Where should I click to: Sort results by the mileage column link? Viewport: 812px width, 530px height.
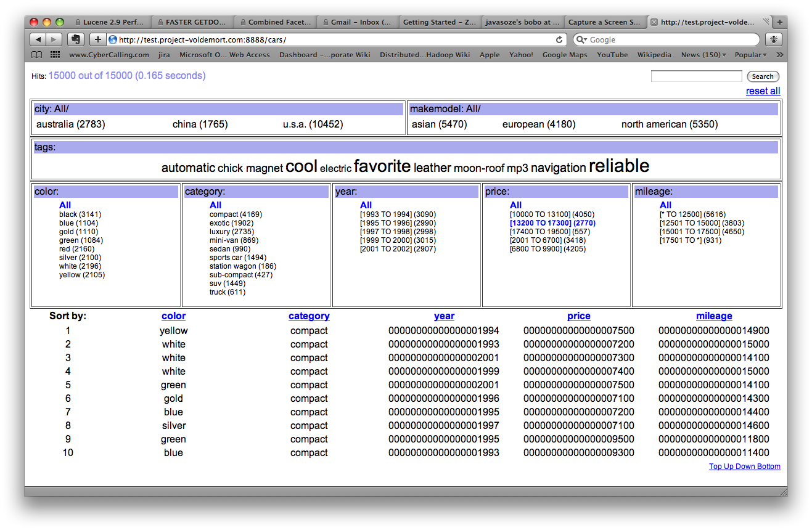(x=714, y=316)
